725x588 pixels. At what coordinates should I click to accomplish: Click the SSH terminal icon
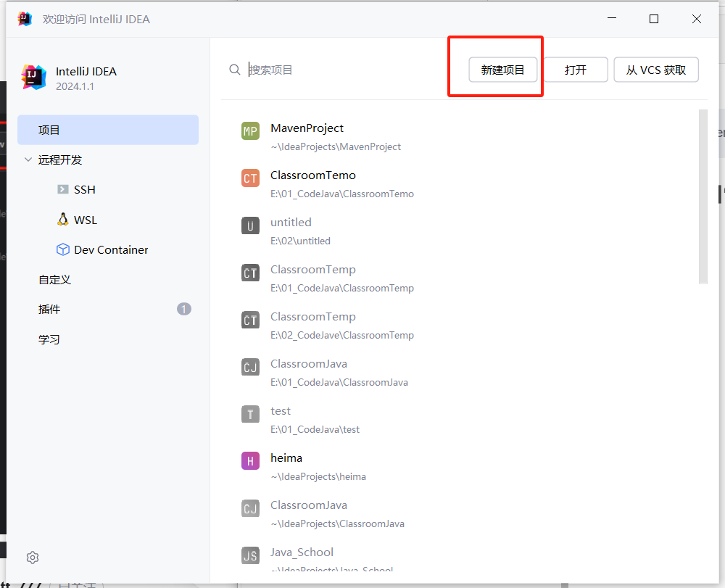pos(63,189)
